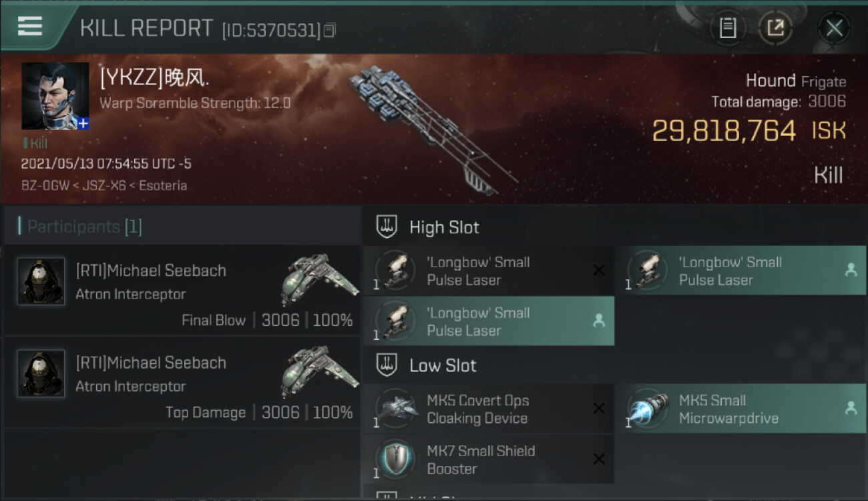
Task: Share kill report via export icon
Action: (775, 28)
